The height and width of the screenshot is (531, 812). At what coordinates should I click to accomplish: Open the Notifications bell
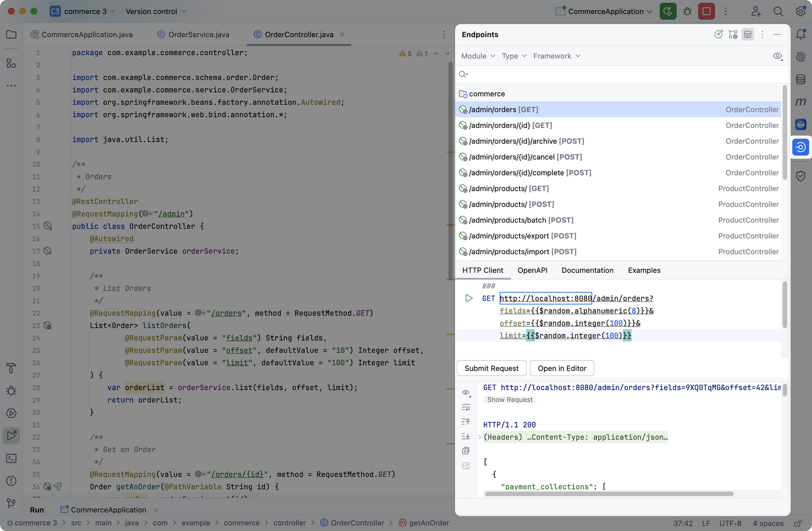click(x=801, y=35)
